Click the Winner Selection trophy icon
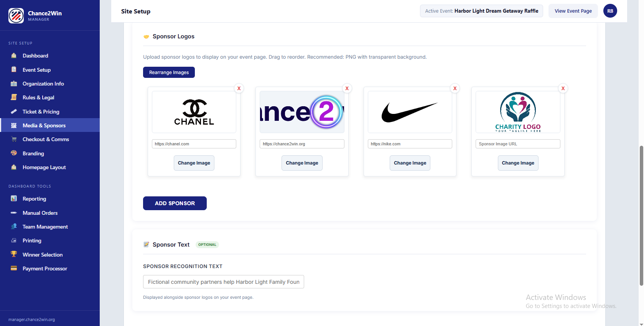Screen dimensions: 644x326 (x=14, y=254)
